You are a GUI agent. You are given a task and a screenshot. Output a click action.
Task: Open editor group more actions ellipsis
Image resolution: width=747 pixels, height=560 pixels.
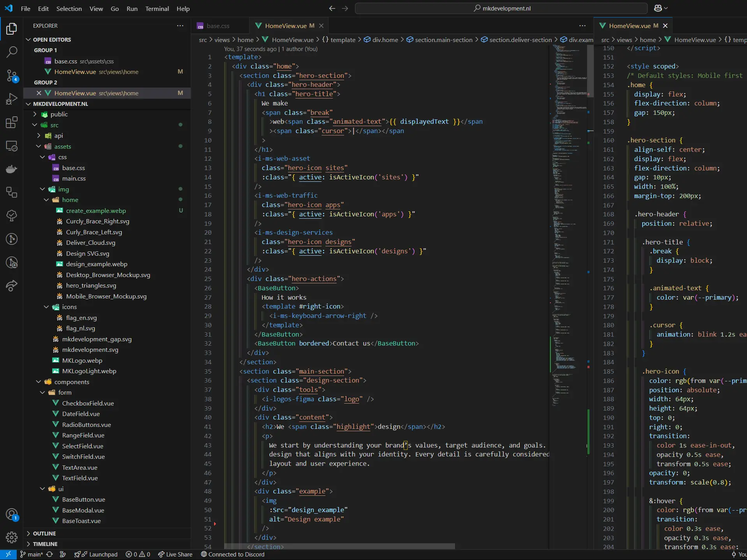point(582,26)
